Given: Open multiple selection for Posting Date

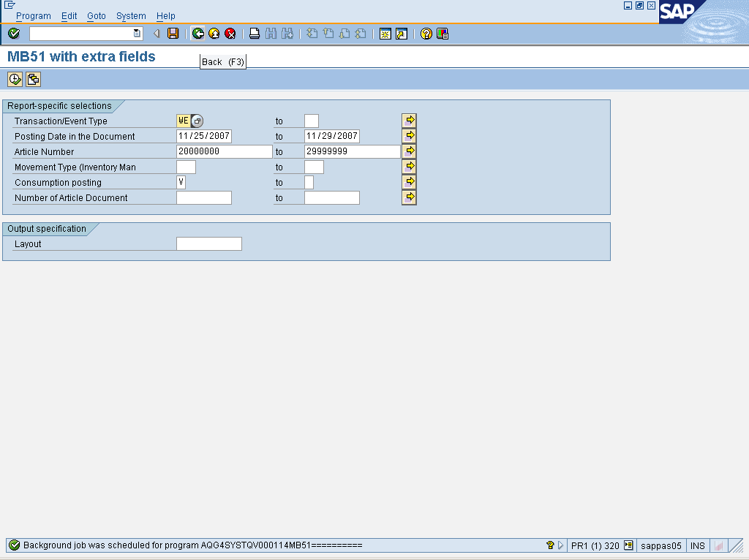Looking at the screenshot, I should (410, 136).
